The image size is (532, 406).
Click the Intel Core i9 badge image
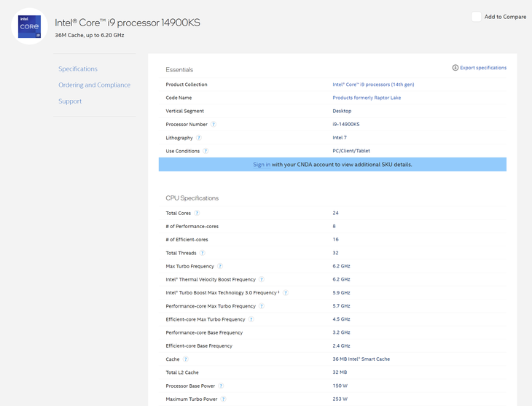coord(29,26)
